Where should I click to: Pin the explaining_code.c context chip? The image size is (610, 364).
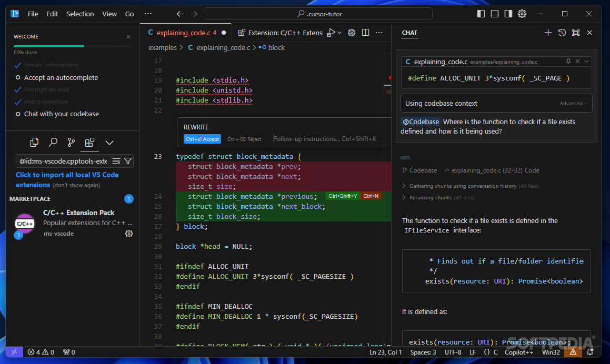(x=568, y=62)
